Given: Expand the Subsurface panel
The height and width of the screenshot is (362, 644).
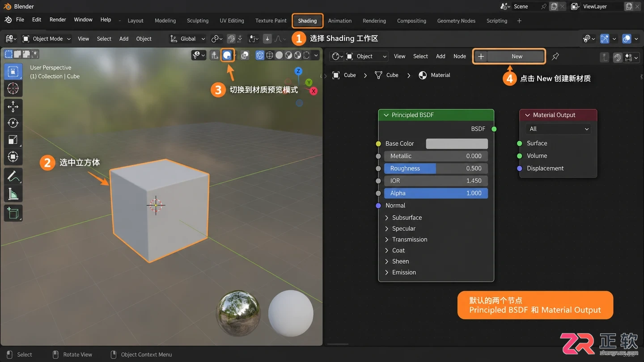Looking at the screenshot, I should tap(403, 218).
